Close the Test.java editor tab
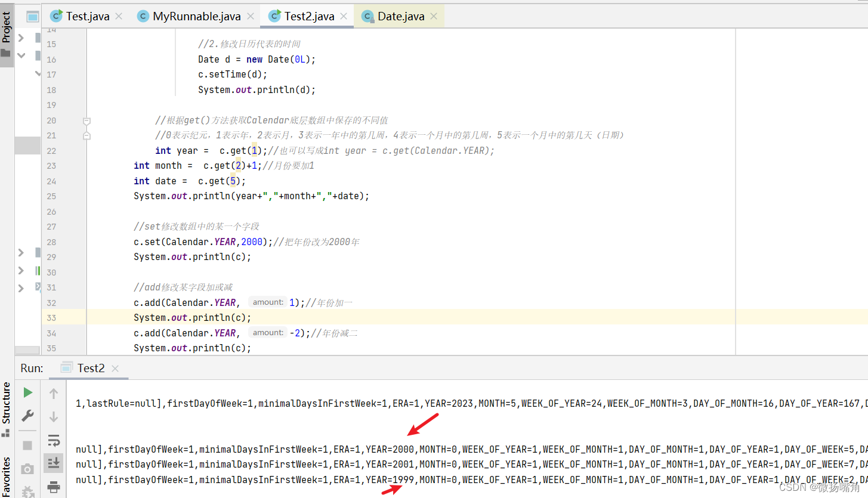The image size is (868, 498). click(118, 17)
